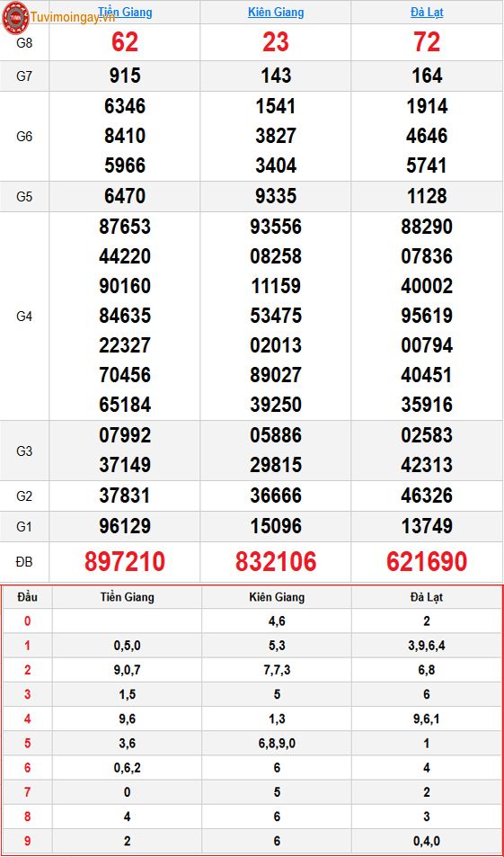Select the G7 row label
The height and width of the screenshot is (857, 504).
click(24, 76)
